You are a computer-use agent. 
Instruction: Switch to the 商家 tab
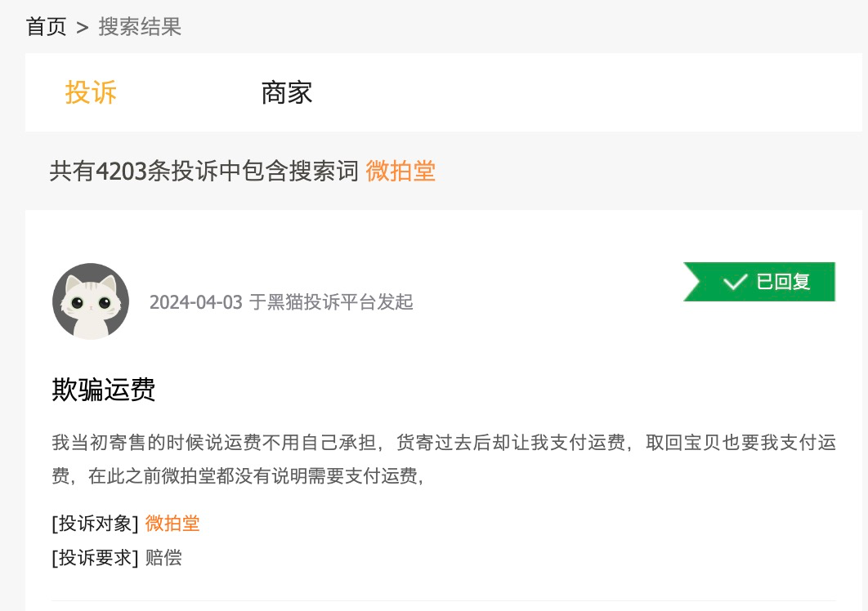tap(286, 92)
